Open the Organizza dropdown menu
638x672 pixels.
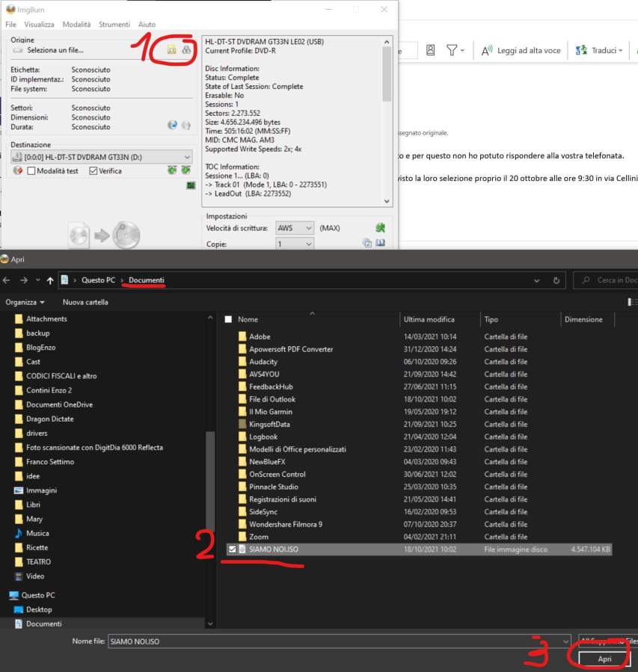[25, 302]
